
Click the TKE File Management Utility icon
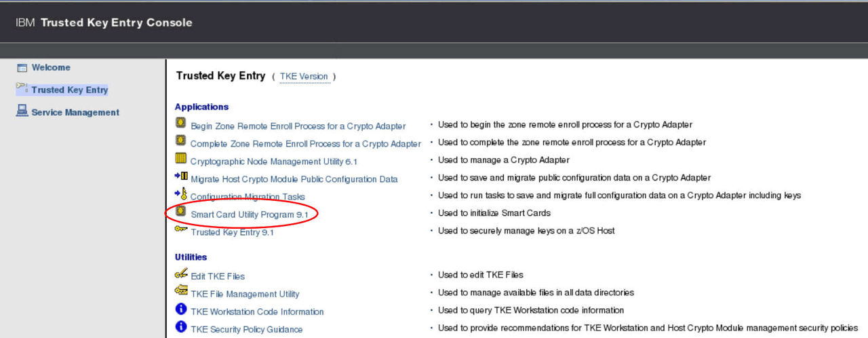click(180, 291)
